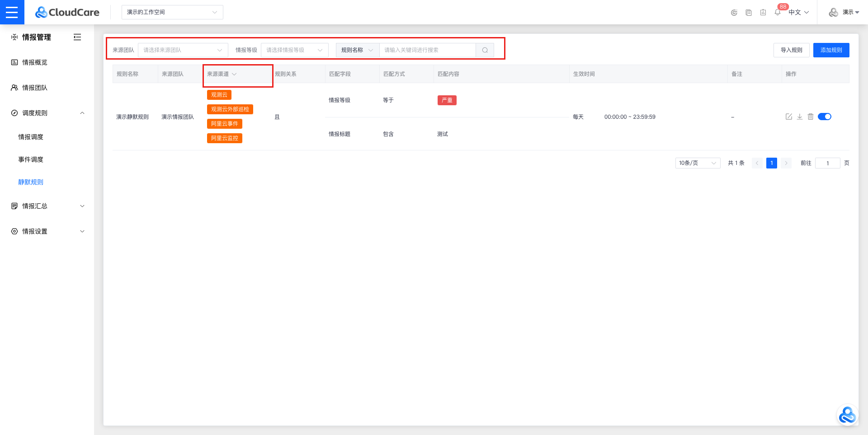
Task: Download the 演示静默规则 rule
Action: 799,117
